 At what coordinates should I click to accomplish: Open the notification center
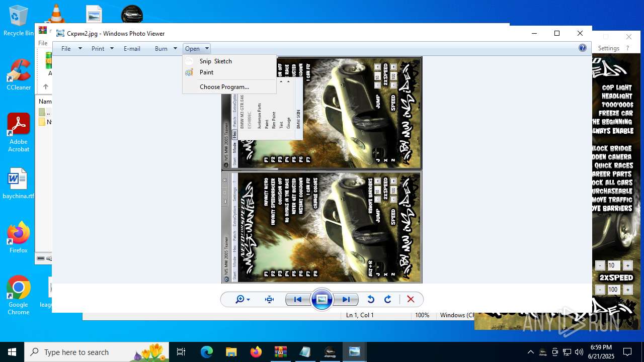627,352
